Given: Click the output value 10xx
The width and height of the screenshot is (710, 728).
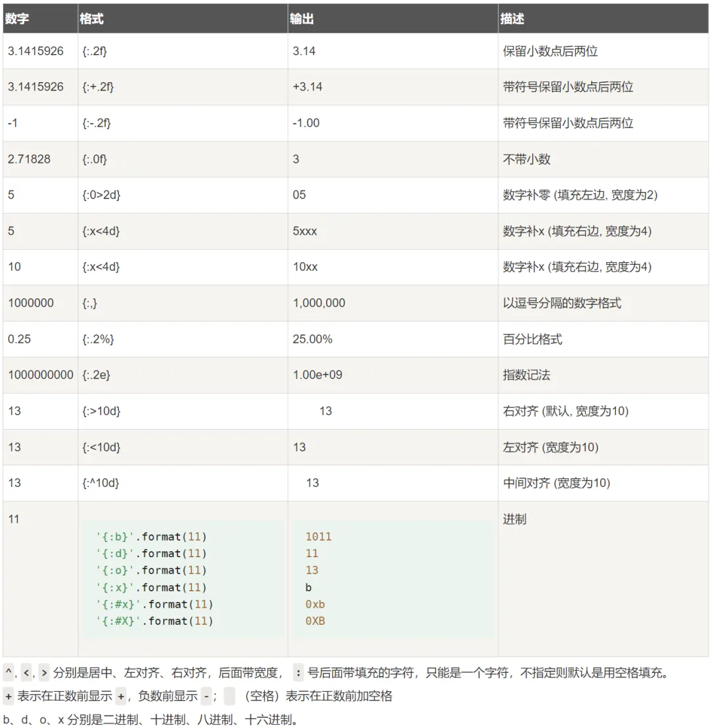Looking at the screenshot, I should pyautogui.click(x=305, y=267).
